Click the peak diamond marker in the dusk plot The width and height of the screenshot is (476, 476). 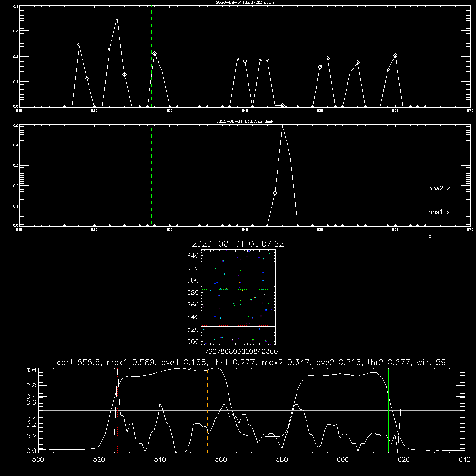coord(283,126)
